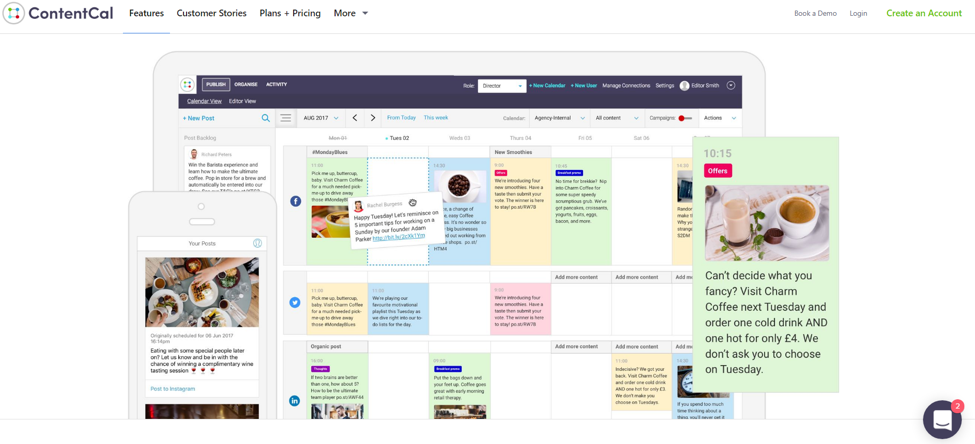The image size is (975, 444).
Task: Click the Organic post header
Action: (336, 346)
